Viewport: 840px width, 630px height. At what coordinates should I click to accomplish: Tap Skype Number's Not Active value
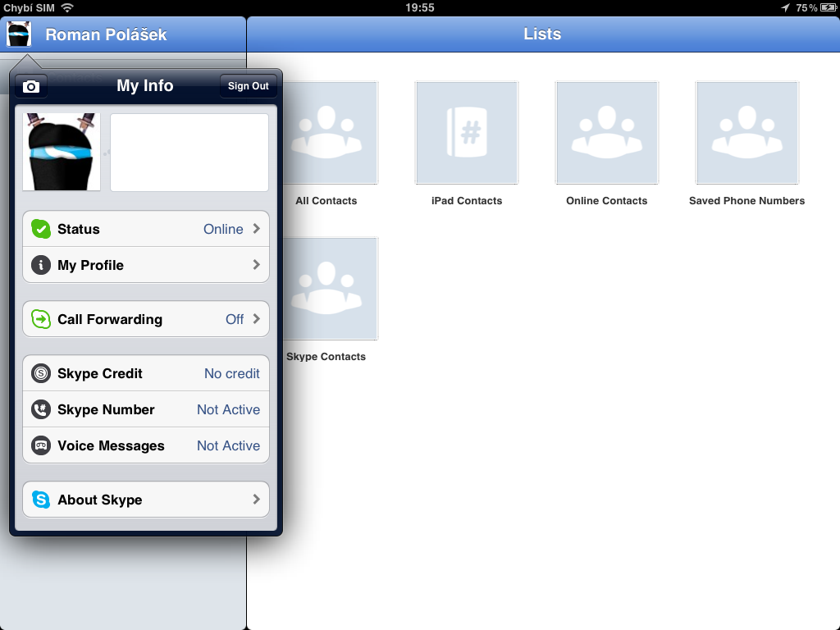click(x=229, y=410)
